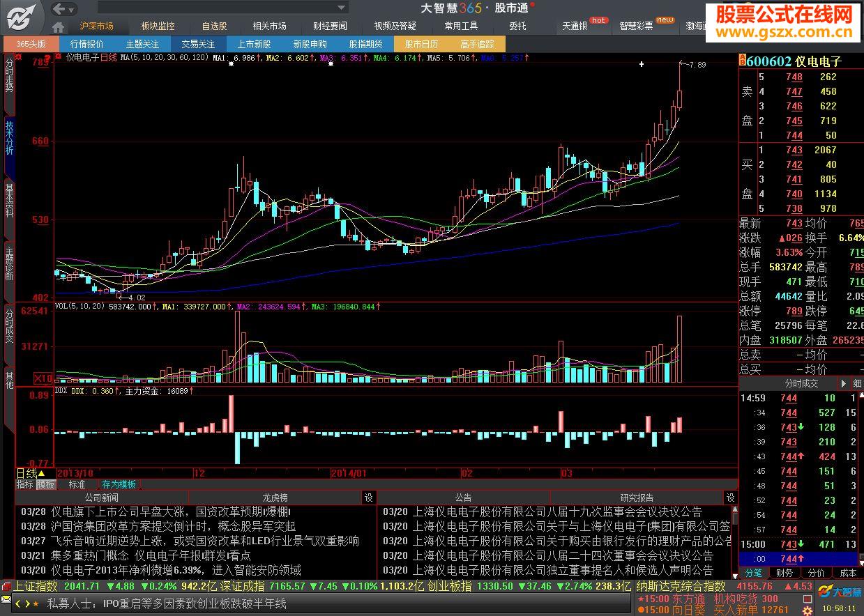Open the 研究报告 panel tab
The image size is (864, 616).
pyautogui.click(x=637, y=498)
